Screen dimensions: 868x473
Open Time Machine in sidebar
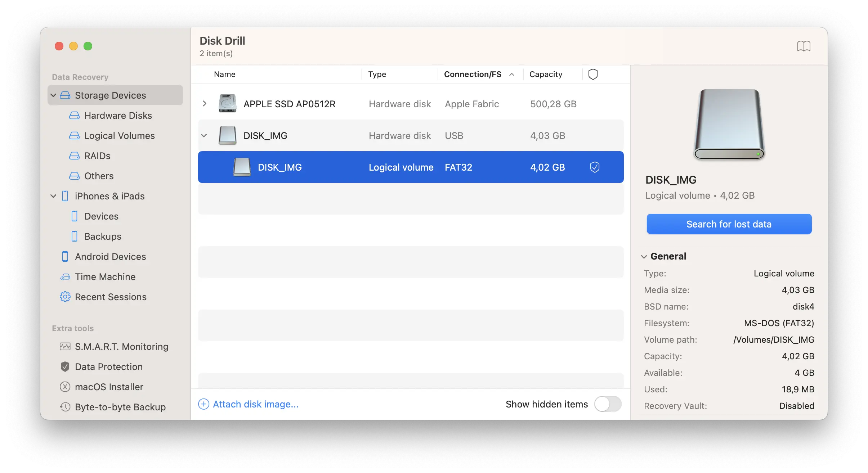[105, 276]
